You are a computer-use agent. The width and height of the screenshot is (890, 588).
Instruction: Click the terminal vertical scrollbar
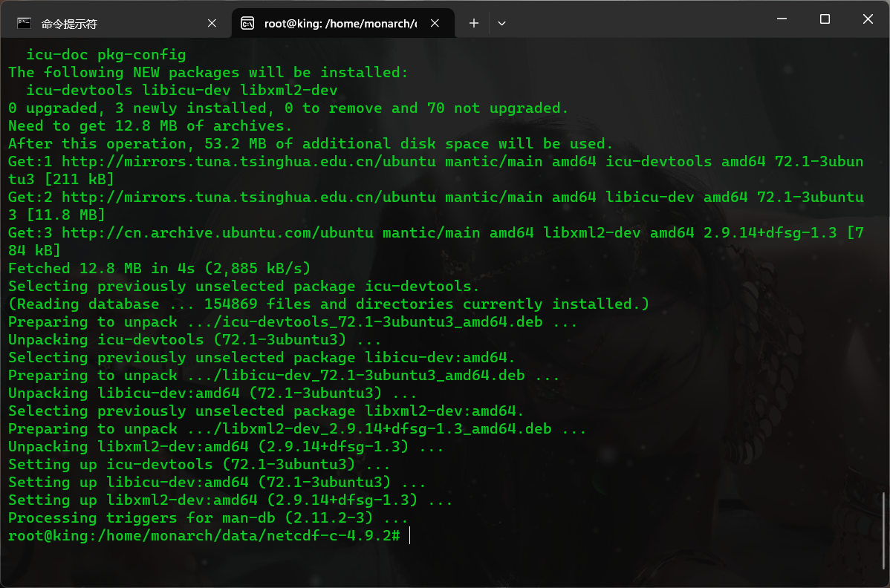[x=884, y=531]
